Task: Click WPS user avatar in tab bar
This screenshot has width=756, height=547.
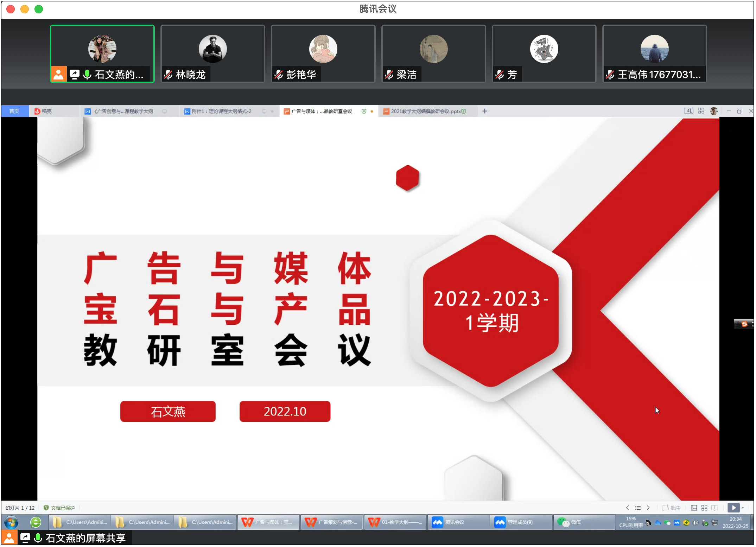Action: click(713, 111)
